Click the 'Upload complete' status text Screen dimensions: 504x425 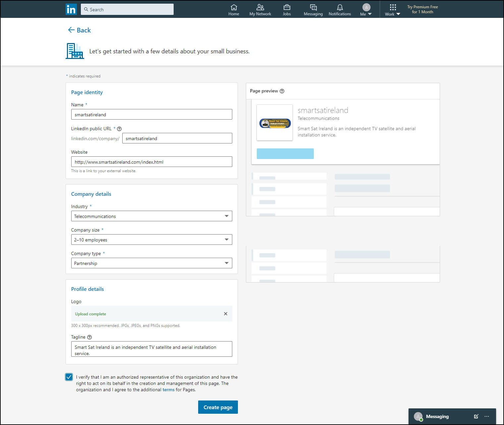pyautogui.click(x=90, y=314)
